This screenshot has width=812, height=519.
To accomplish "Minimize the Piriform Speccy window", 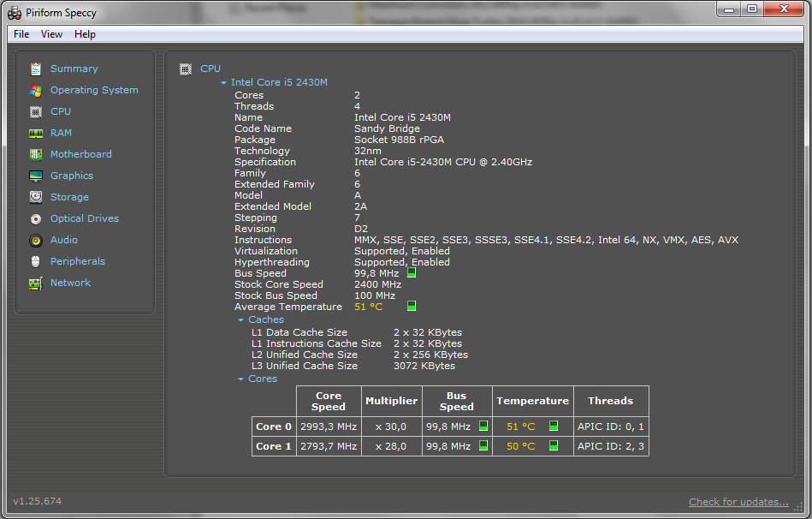I will coord(729,9).
